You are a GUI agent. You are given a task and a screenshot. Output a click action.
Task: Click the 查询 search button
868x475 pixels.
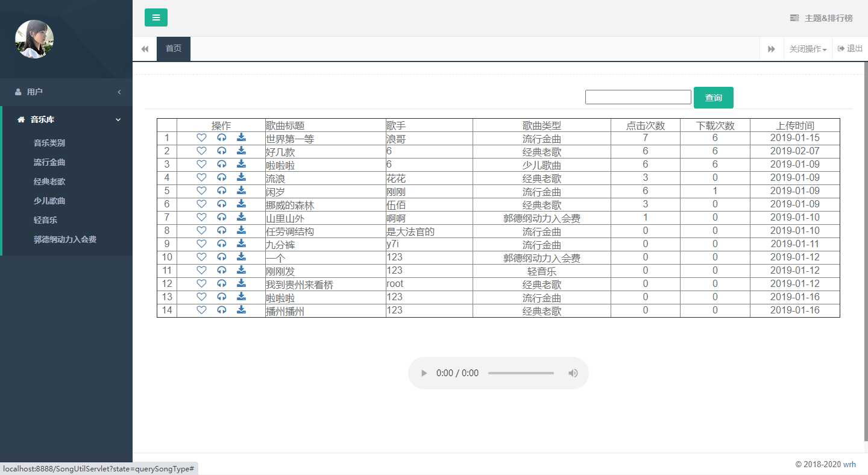714,98
